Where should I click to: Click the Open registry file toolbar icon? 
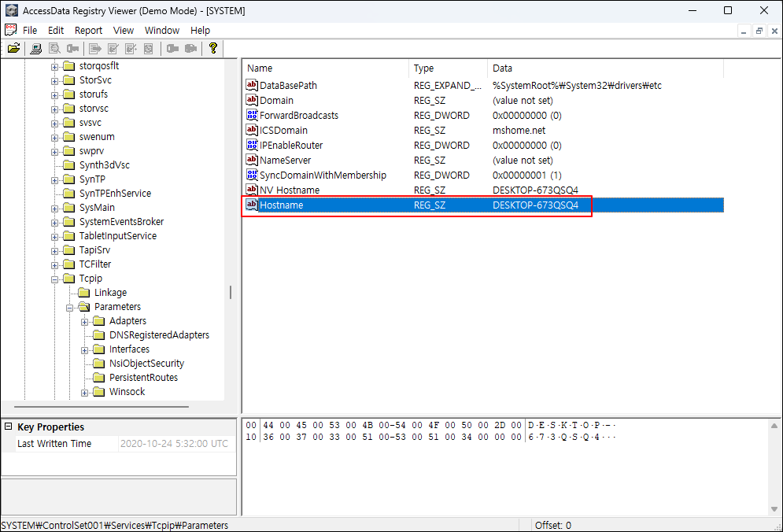[14, 48]
